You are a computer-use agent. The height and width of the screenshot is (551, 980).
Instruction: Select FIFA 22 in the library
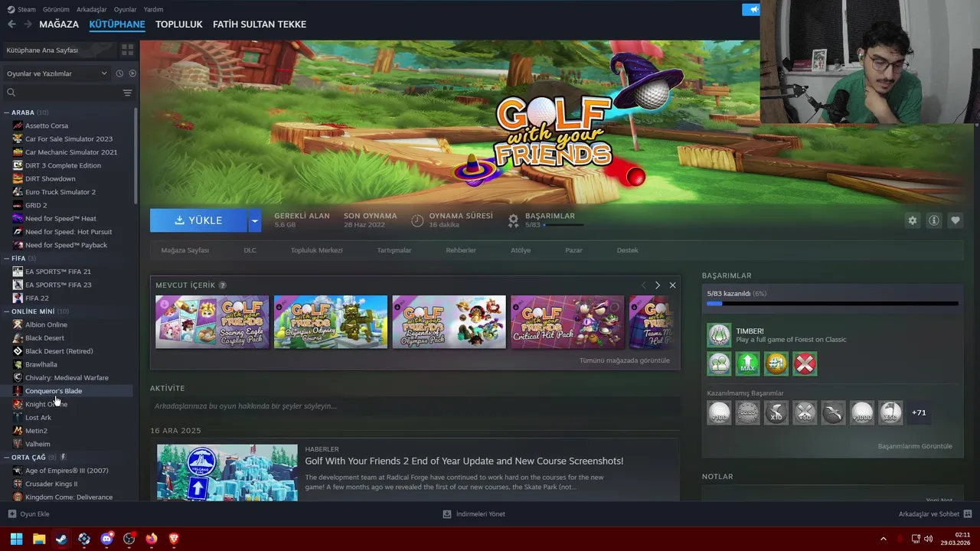37,298
